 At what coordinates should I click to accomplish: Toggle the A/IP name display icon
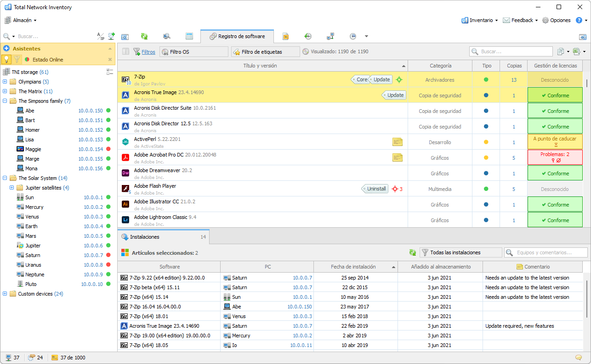click(x=100, y=36)
